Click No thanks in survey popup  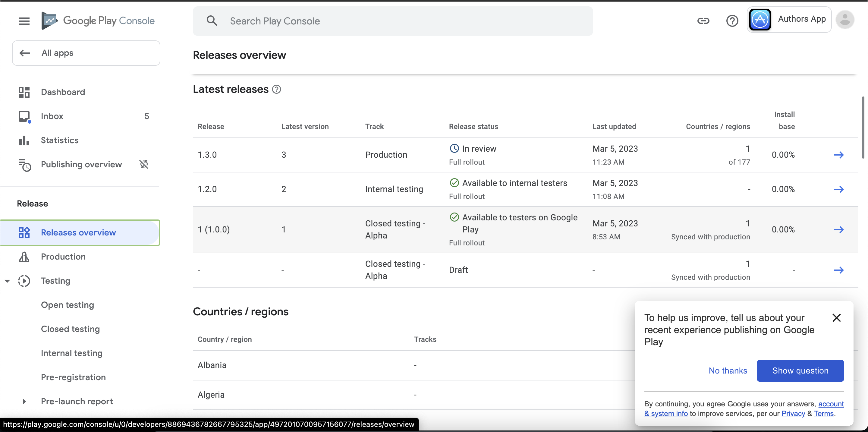point(728,371)
